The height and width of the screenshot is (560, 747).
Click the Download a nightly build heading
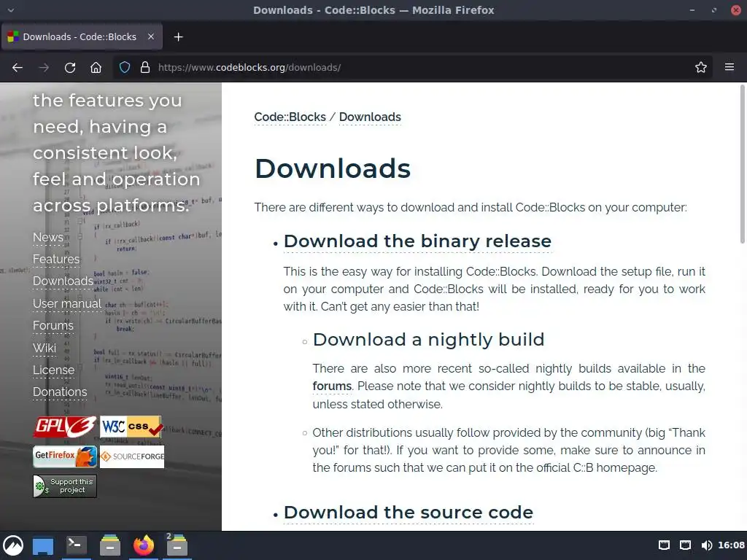[x=428, y=340]
